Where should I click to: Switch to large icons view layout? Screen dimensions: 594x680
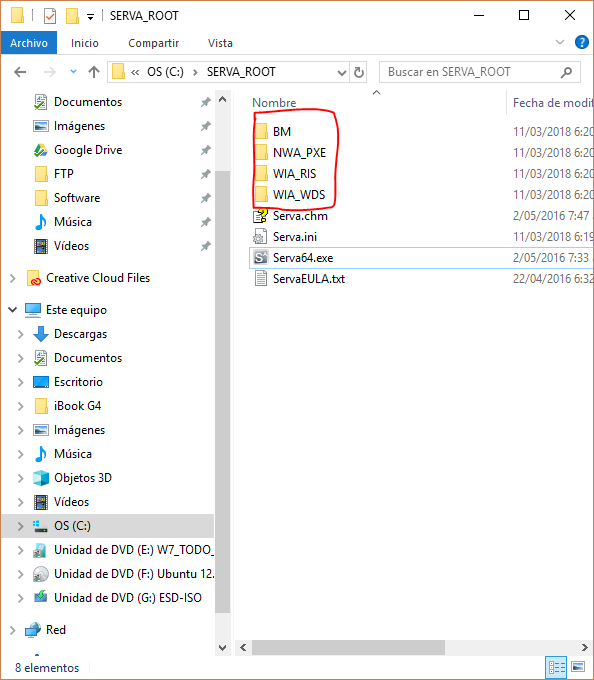click(x=578, y=667)
